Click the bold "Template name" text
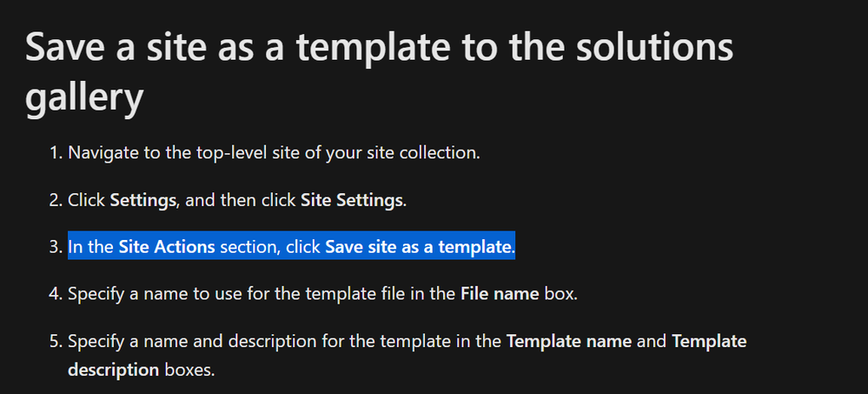868x394 pixels. [x=569, y=341]
